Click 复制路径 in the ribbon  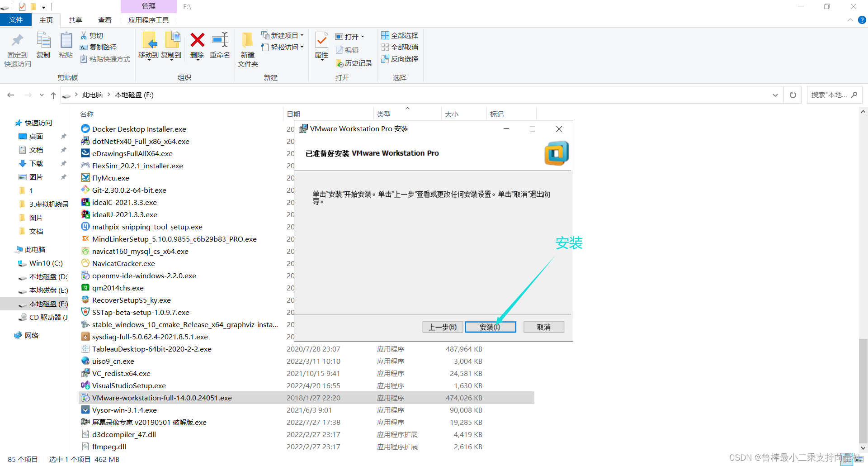pyautogui.click(x=98, y=47)
